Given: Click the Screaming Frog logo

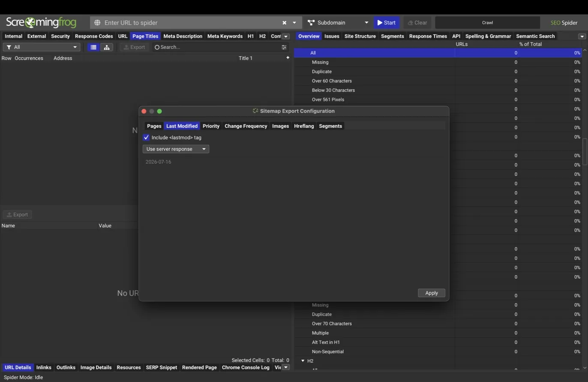Looking at the screenshot, I should (41, 22).
